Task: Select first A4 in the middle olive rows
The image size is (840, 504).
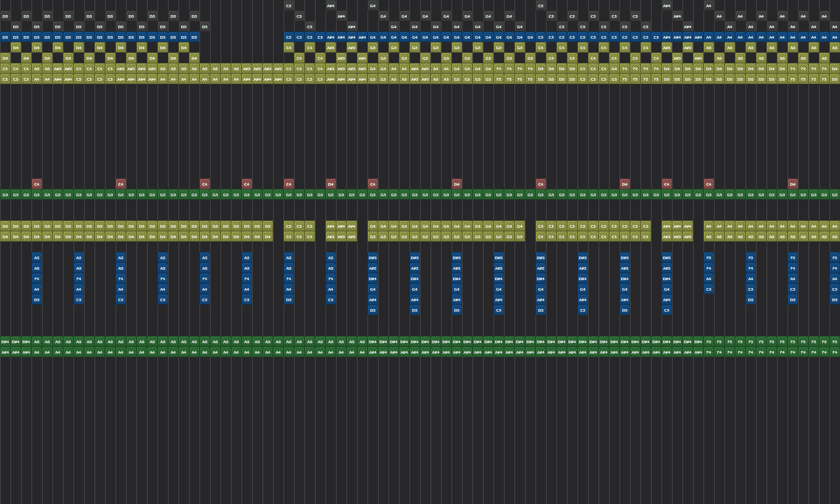Action: [x=709, y=226]
